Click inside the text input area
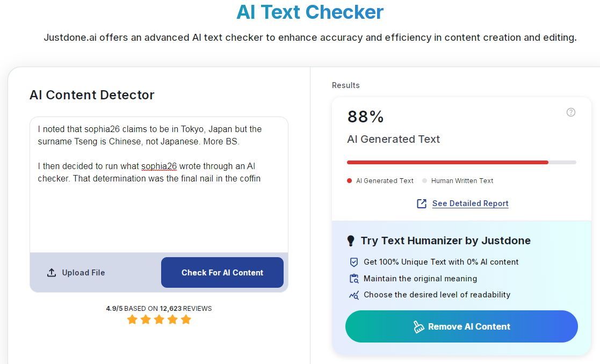Screen dimensions: 600x364 coord(158,215)
